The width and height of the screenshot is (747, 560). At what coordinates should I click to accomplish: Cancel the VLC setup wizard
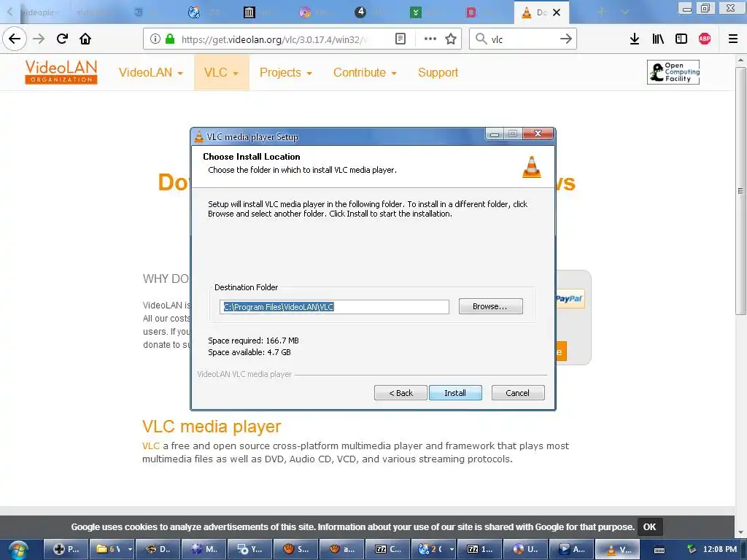pos(517,393)
